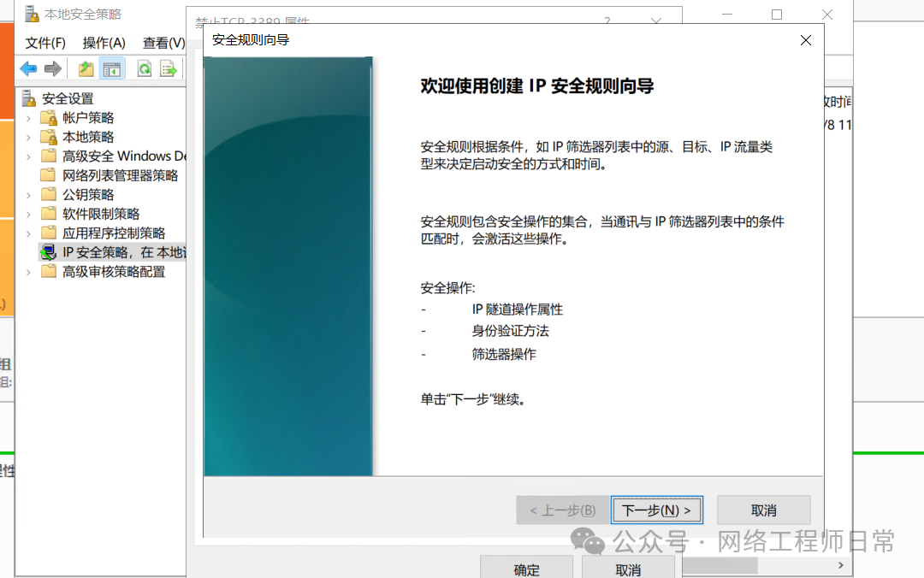Image resolution: width=924 pixels, height=578 pixels.
Task: Click the up one level folder icon
Action: click(86, 69)
